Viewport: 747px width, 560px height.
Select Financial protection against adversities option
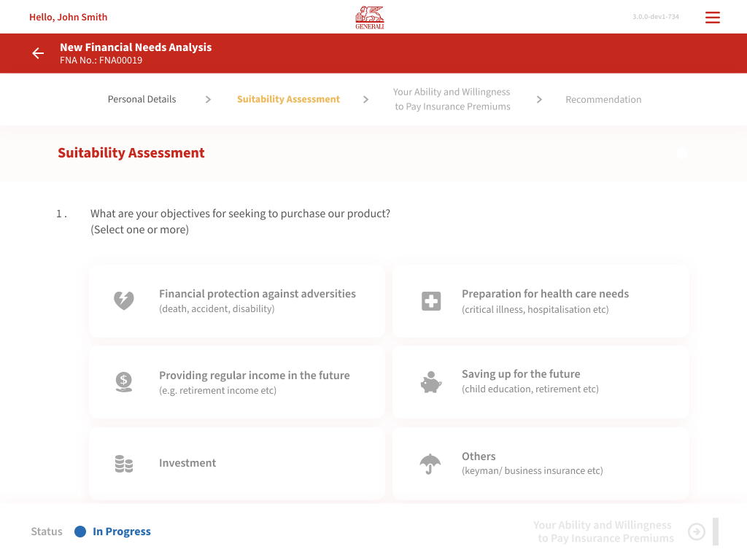[x=237, y=301]
